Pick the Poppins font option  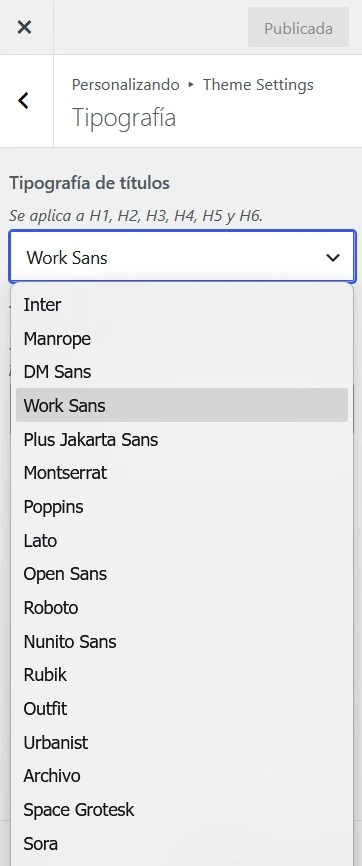click(182, 506)
